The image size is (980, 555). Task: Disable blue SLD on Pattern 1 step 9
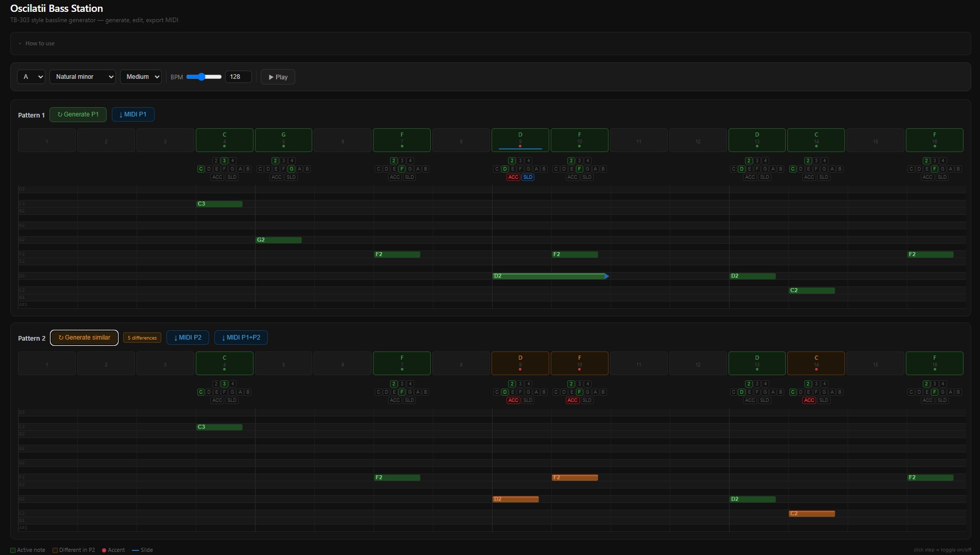click(528, 177)
